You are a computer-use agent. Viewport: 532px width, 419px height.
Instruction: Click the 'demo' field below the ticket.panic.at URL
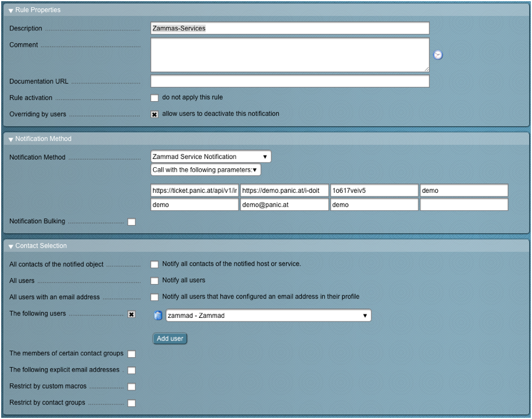(x=195, y=205)
